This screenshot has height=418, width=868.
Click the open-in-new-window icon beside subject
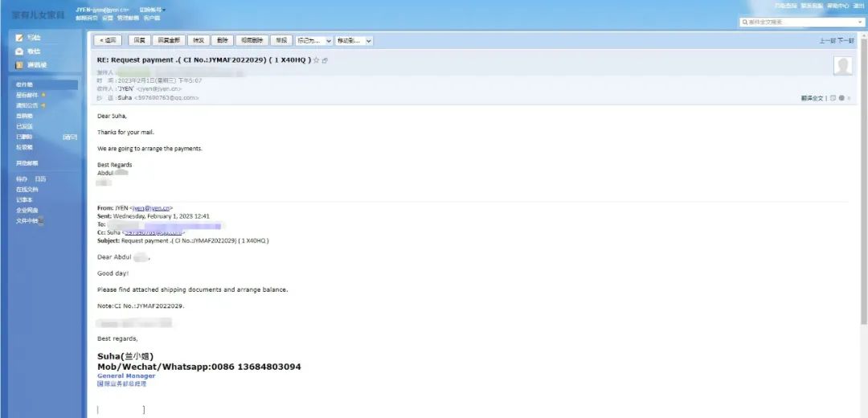tap(325, 60)
